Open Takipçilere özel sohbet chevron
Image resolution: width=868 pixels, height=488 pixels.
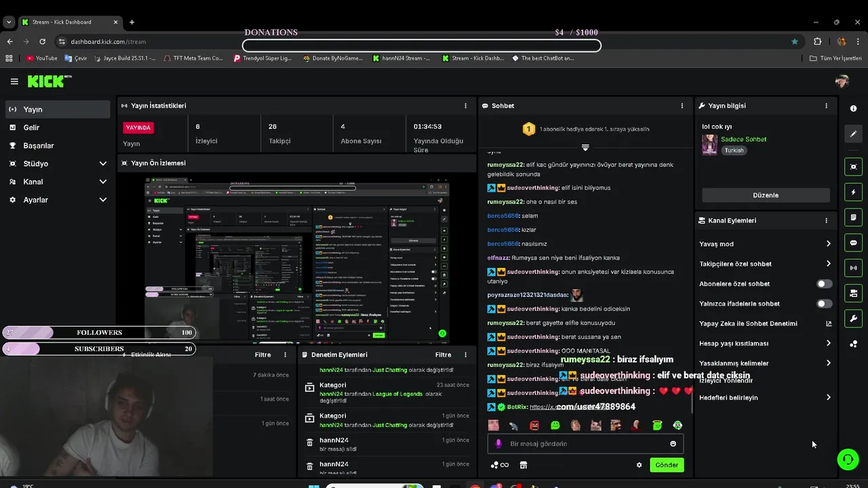click(x=828, y=264)
